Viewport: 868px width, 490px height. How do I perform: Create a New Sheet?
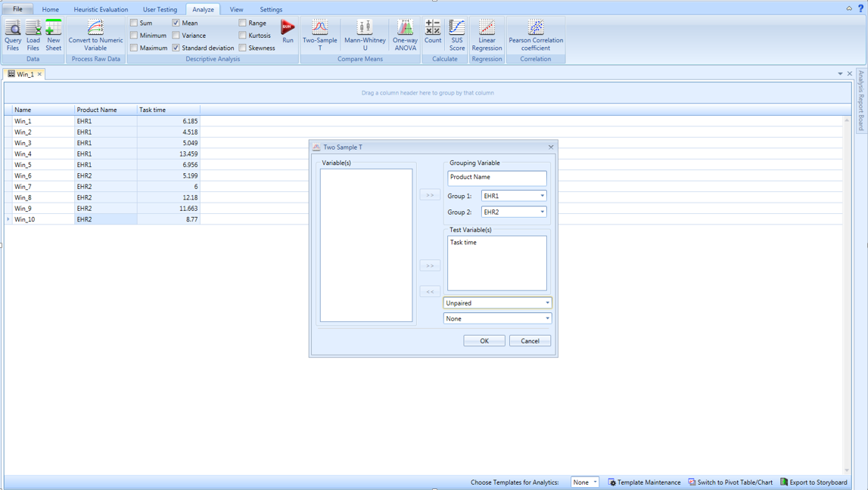(53, 35)
